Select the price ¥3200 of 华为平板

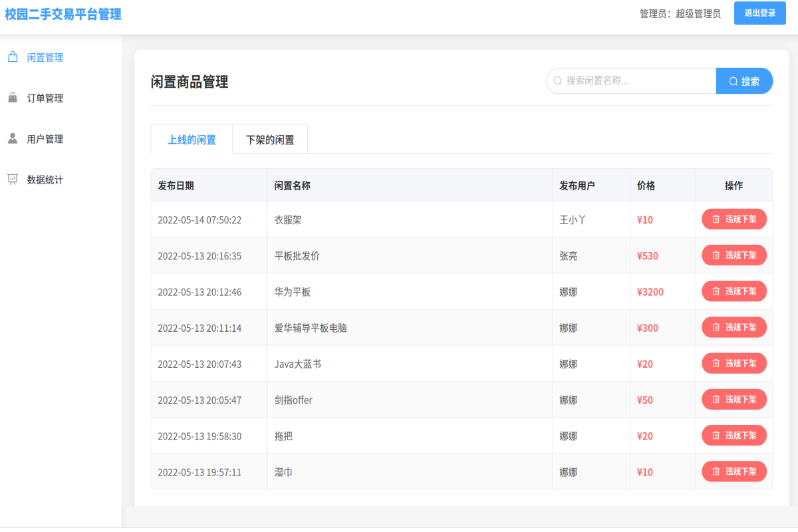(650, 291)
